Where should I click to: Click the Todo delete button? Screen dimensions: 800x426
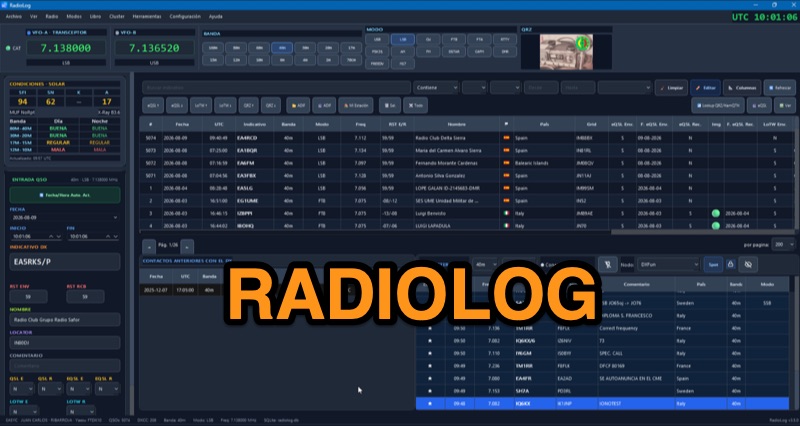point(415,106)
